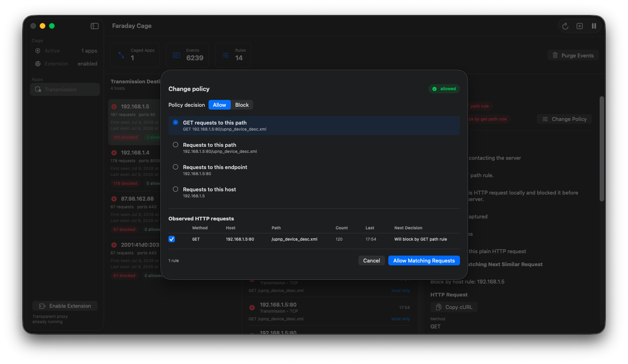
Task: Click the macOS yellow minimize button
Action: click(43, 26)
